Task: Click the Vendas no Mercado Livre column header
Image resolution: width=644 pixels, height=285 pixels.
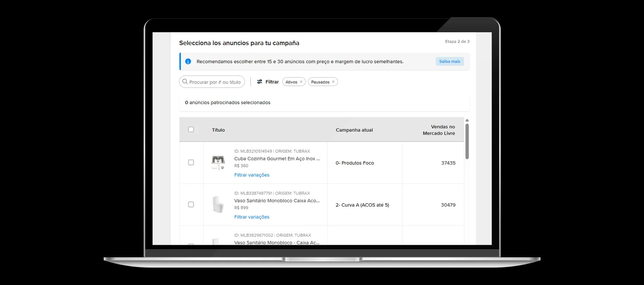Action: click(x=439, y=130)
